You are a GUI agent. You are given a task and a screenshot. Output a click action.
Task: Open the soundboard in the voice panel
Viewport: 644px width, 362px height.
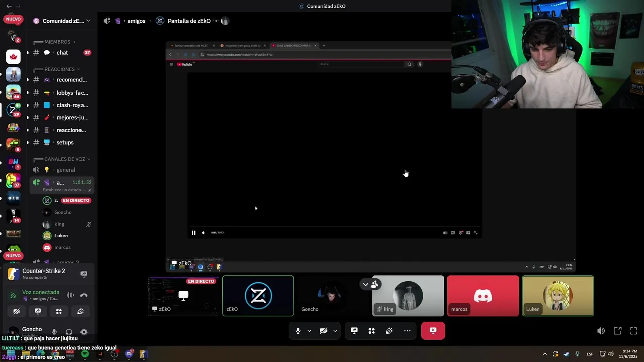pos(80,311)
